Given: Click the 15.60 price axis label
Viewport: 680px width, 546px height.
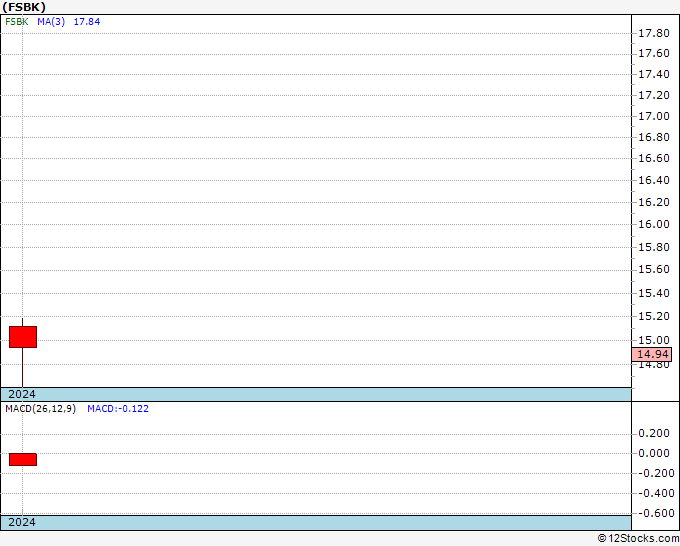Looking at the screenshot, I should (654, 270).
